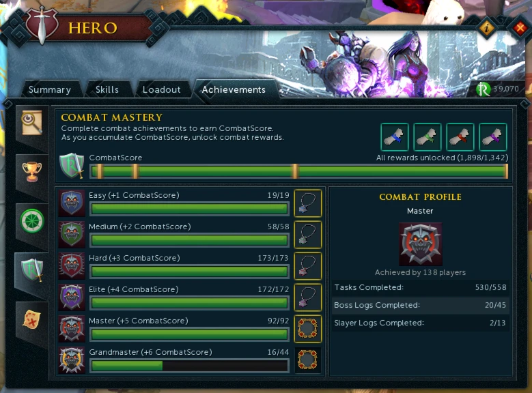Open the info button in header

click(487, 28)
